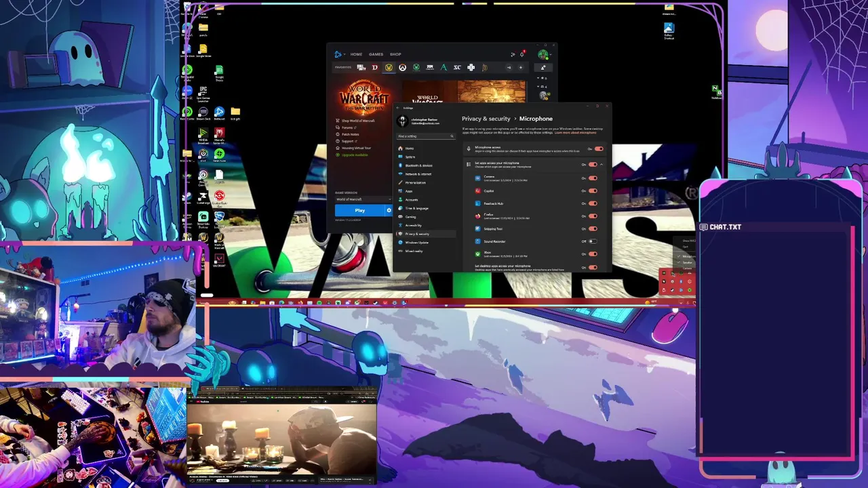
Task: Open Network & internet settings
Action: point(426,174)
